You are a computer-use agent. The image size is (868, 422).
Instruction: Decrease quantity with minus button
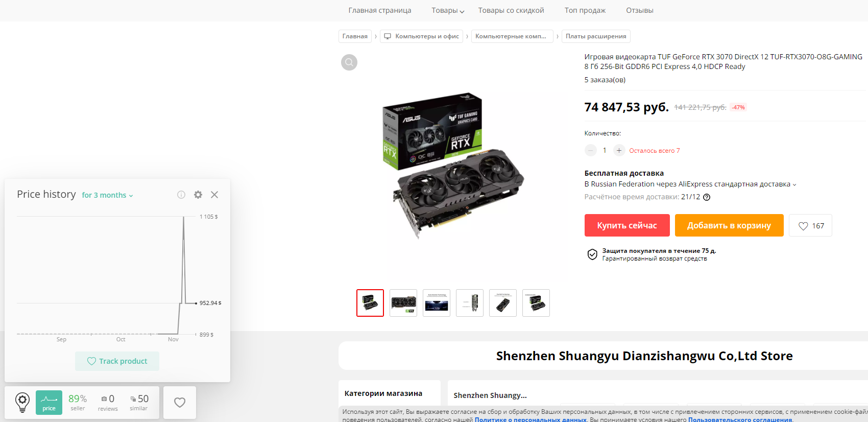(x=591, y=150)
